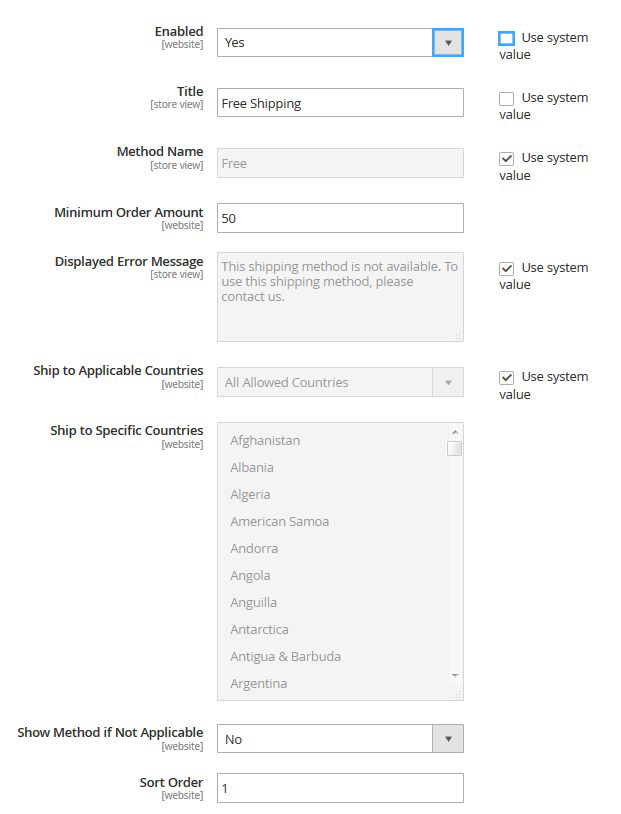Viewport: 621px width, 814px height.
Task: Focus the Minimum Order Amount field
Action: 340,218
